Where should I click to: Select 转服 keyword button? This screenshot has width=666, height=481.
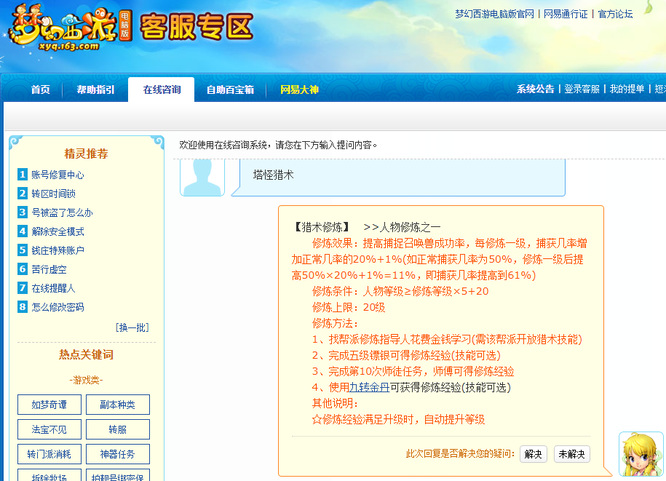click(x=118, y=430)
